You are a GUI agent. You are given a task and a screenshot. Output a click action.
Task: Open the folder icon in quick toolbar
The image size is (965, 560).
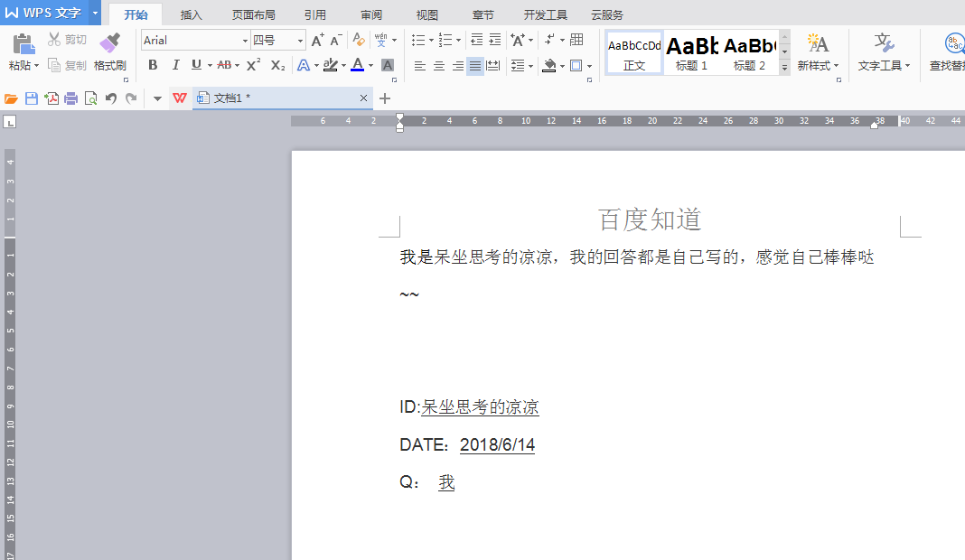(11, 98)
